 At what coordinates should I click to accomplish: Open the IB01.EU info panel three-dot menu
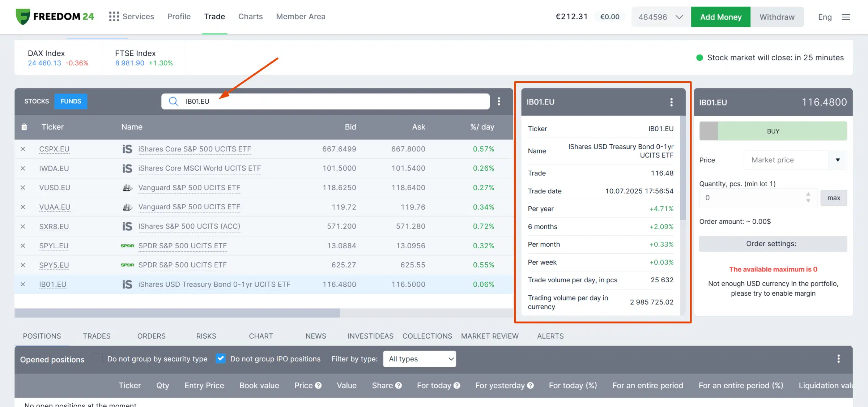coord(671,102)
